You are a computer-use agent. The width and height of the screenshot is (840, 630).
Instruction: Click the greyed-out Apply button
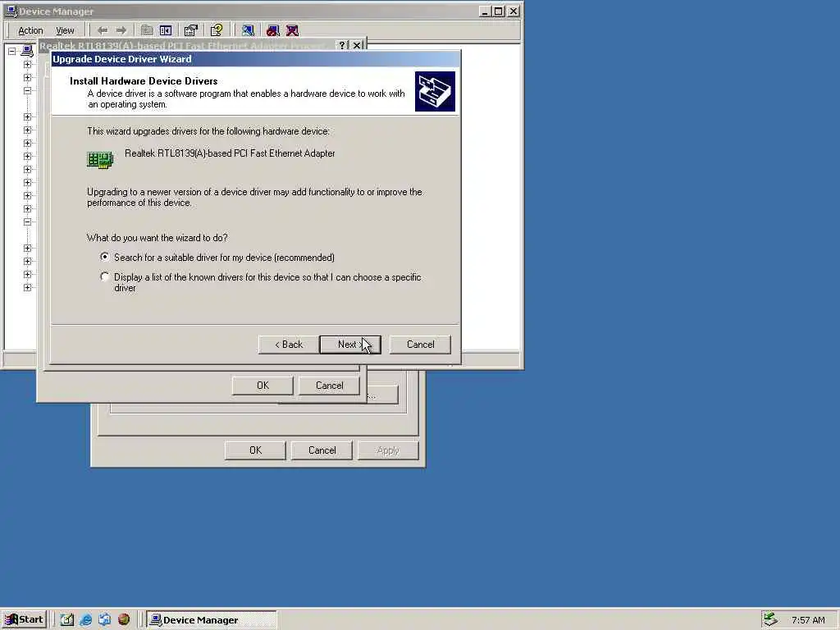pyautogui.click(x=388, y=450)
